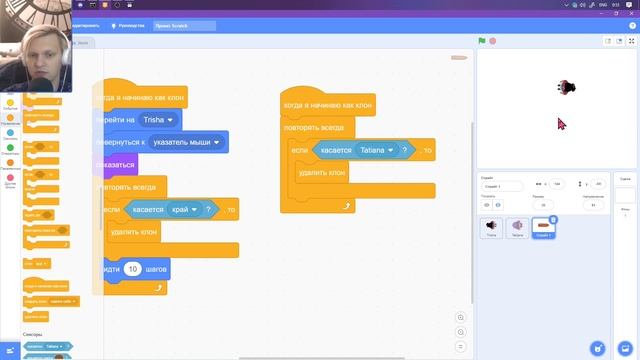Click the lightbulb icon beside Руководства
The image size is (640, 360).
coord(114,26)
